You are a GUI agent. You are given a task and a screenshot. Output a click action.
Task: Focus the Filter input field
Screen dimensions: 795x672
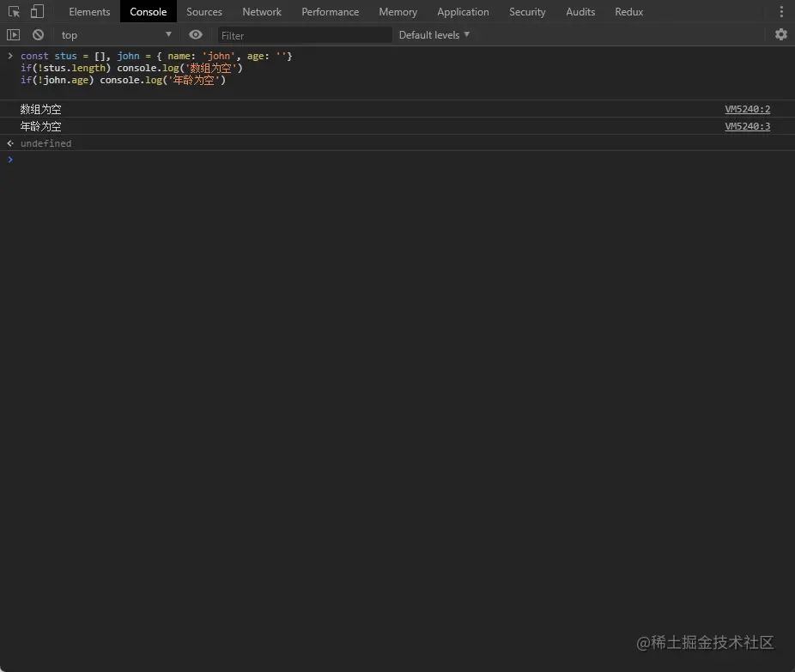[x=305, y=35]
